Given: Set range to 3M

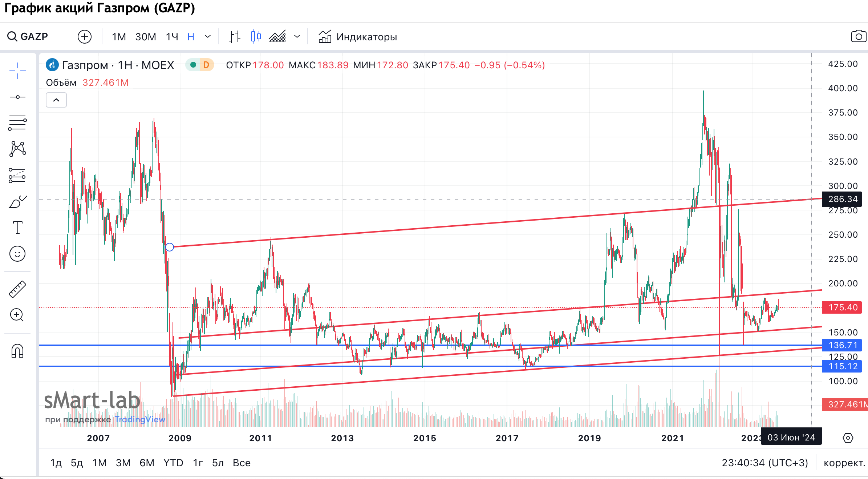Looking at the screenshot, I should click(123, 463).
